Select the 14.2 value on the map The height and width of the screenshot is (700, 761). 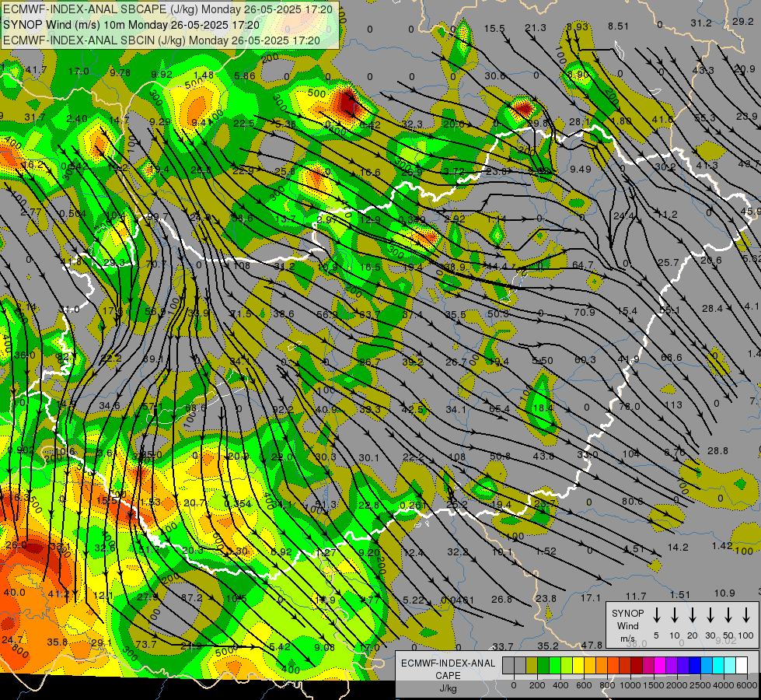(678, 548)
